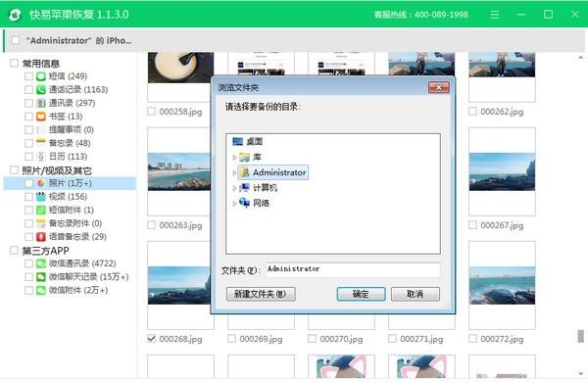Click the WeChat chat history (微信聊天记录) icon
Screen dimensions: 588x382
click(x=41, y=277)
